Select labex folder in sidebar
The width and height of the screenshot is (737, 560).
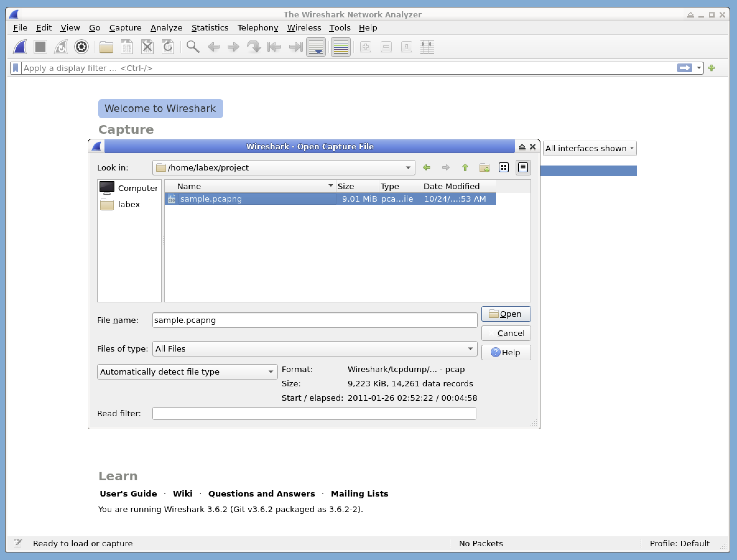tap(129, 204)
